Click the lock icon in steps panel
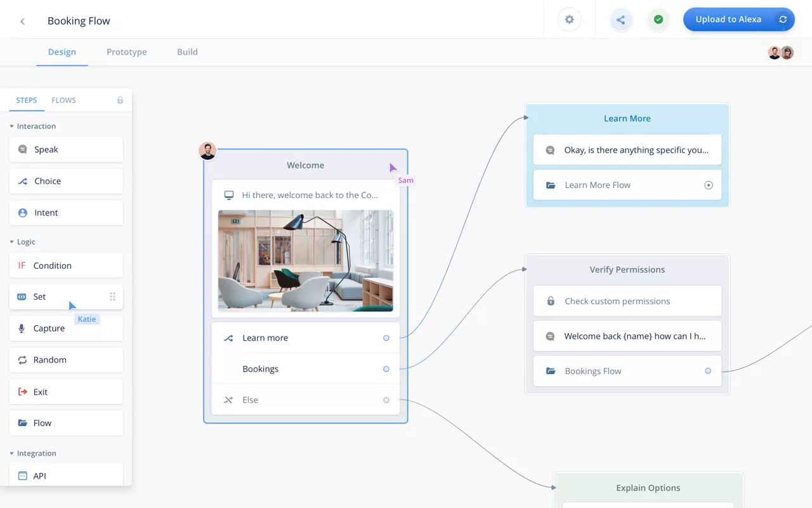This screenshot has width=812, height=508. tap(120, 100)
